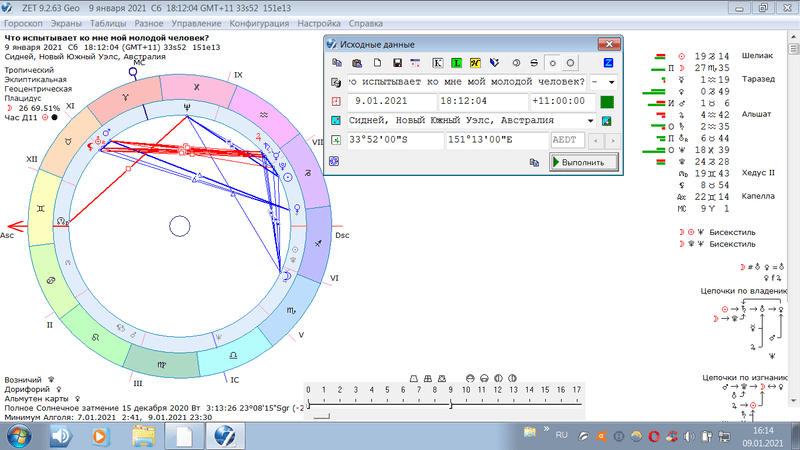Viewport: 800px width, 450px height.
Task: Click the new blank document icon
Action: pos(376,63)
